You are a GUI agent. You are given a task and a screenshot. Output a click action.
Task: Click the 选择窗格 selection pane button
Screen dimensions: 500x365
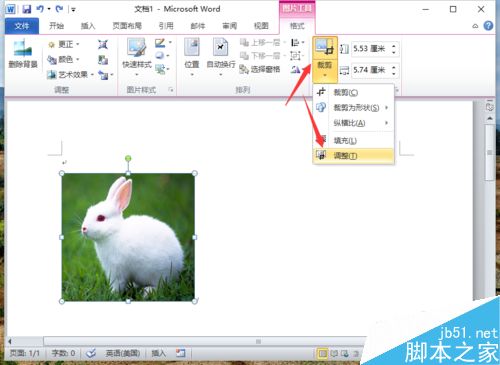260,69
